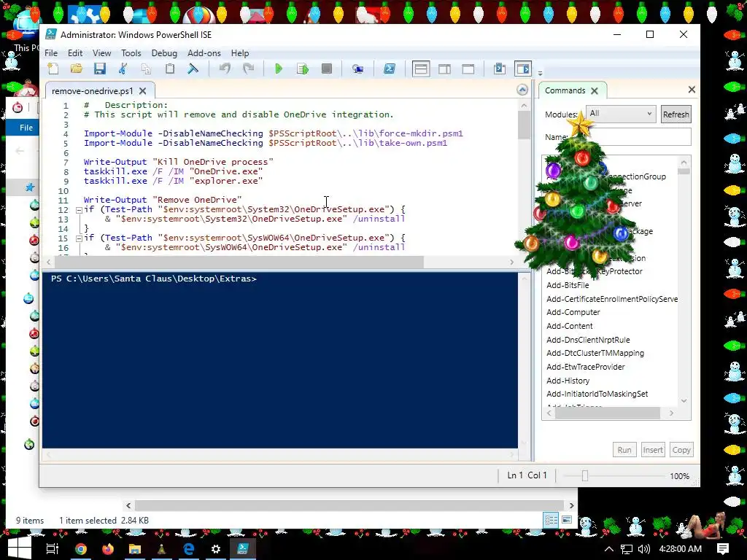Close the remove-onedrive.ps1 tab
Image resolution: width=747 pixels, height=560 pixels.
[142, 90]
